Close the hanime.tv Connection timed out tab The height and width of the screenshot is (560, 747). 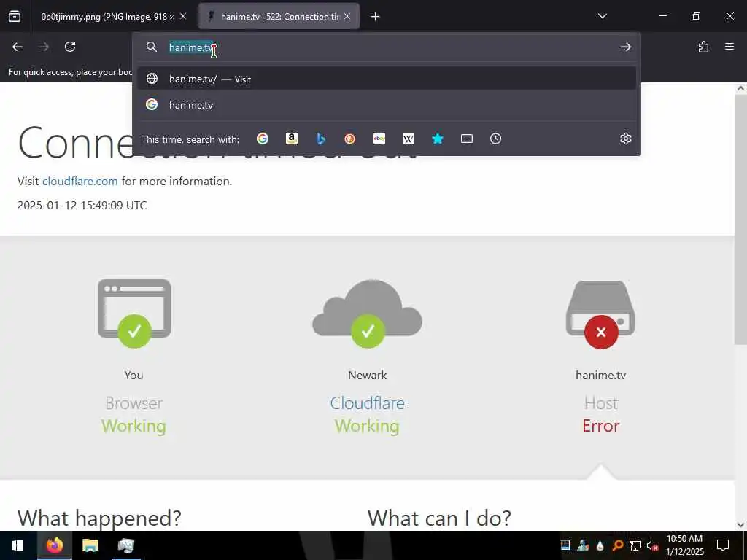pyautogui.click(x=347, y=16)
